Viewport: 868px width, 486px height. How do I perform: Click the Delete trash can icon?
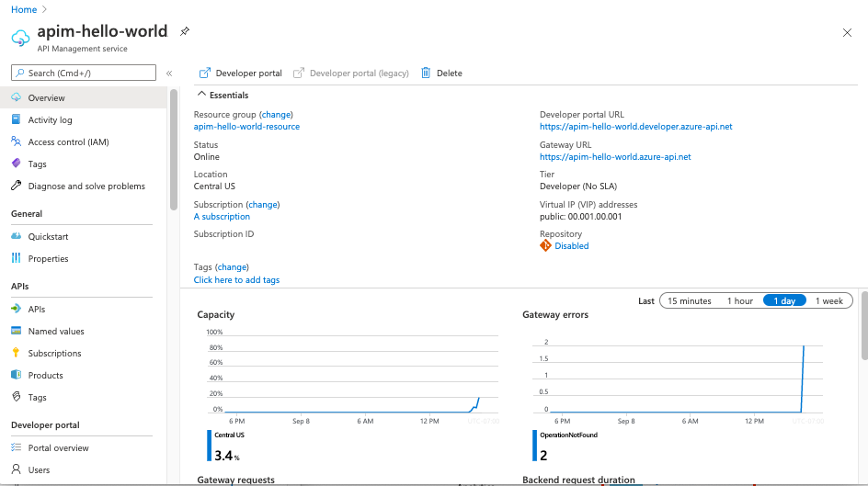(426, 73)
